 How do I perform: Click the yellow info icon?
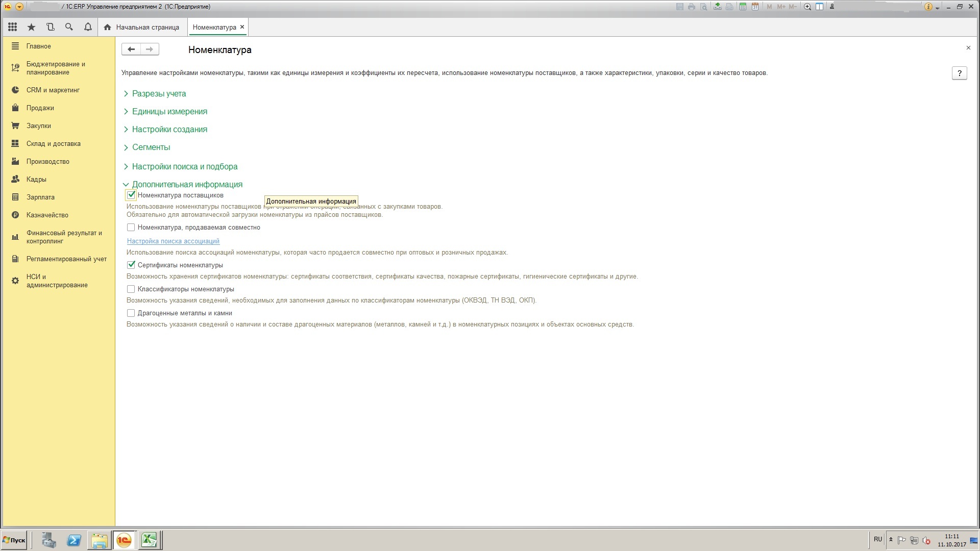(928, 7)
